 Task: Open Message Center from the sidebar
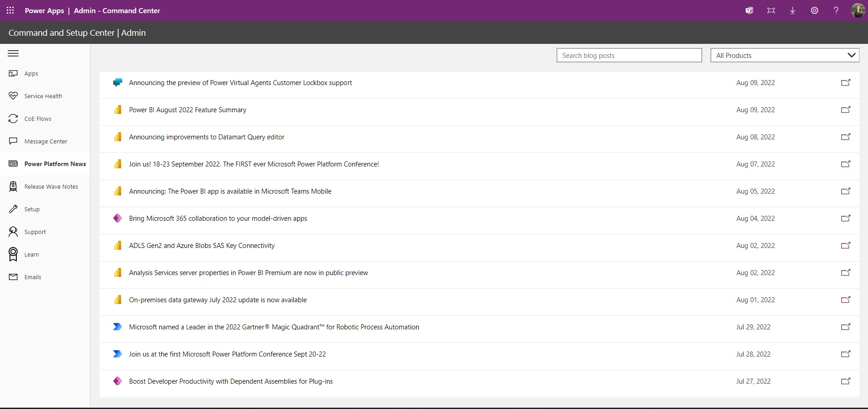tap(45, 141)
